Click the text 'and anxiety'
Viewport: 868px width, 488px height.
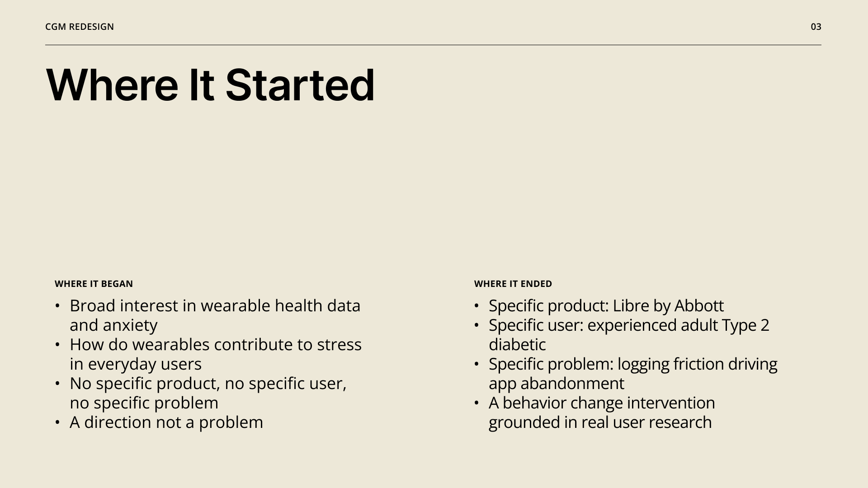113,325
